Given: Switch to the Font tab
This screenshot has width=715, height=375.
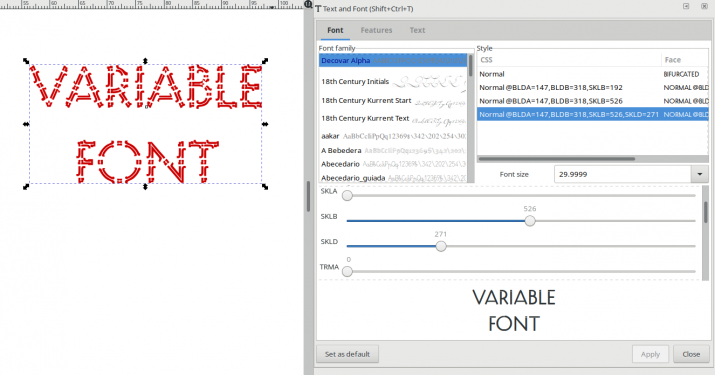Looking at the screenshot, I should pos(335,30).
